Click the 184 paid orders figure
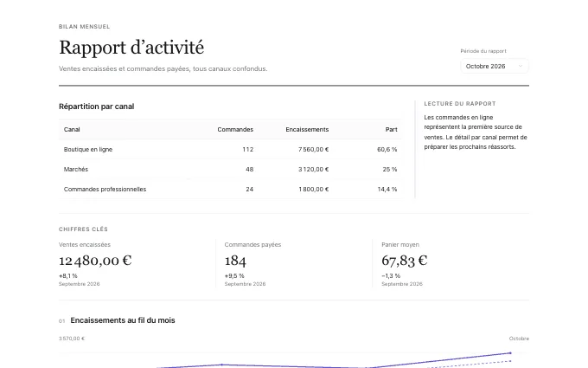 (x=235, y=261)
